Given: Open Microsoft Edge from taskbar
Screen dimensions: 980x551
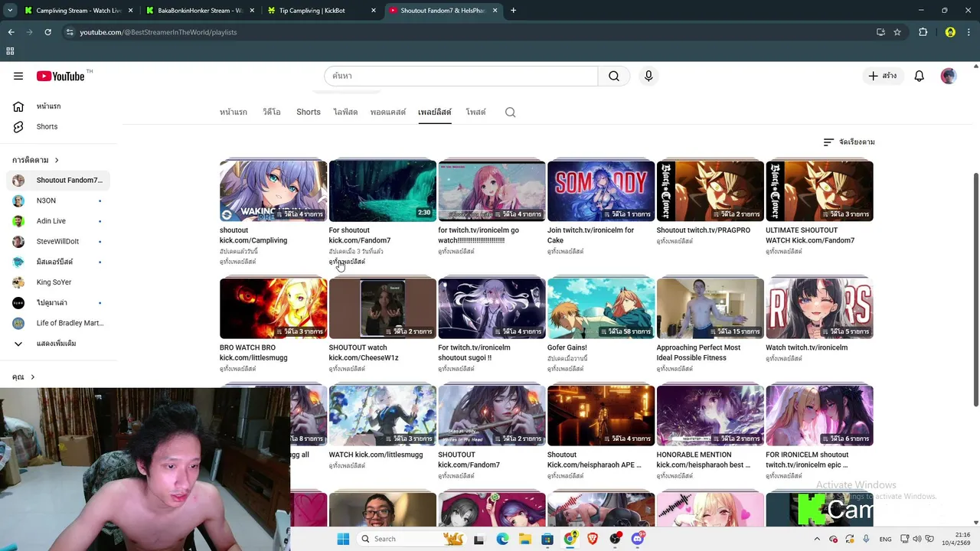Looking at the screenshot, I should coord(502,539).
